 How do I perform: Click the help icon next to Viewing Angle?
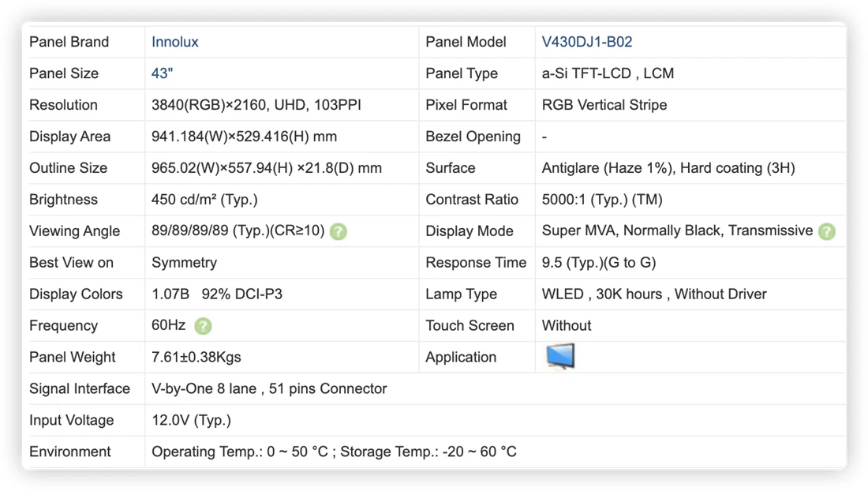click(339, 231)
